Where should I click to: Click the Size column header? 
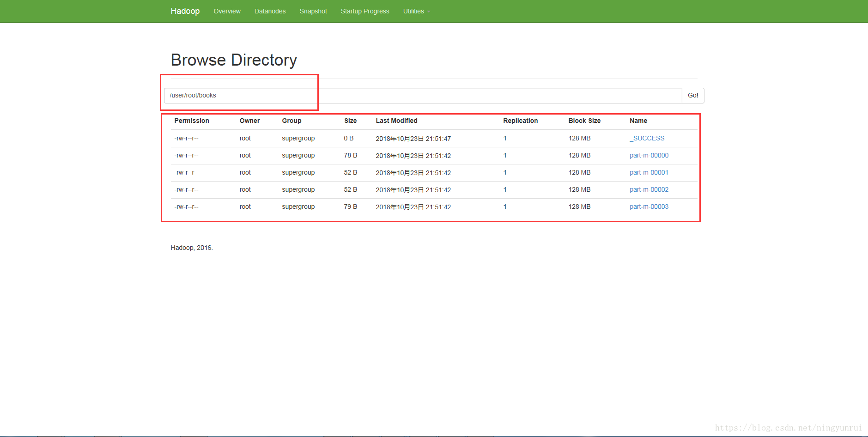[x=350, y=121]
